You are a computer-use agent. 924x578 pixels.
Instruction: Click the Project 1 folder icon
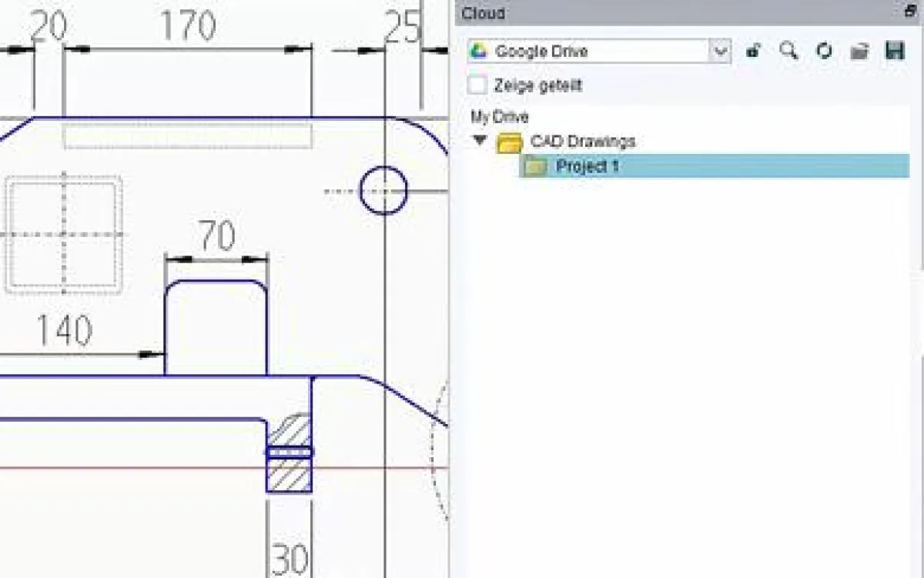[x=534, y=166]
